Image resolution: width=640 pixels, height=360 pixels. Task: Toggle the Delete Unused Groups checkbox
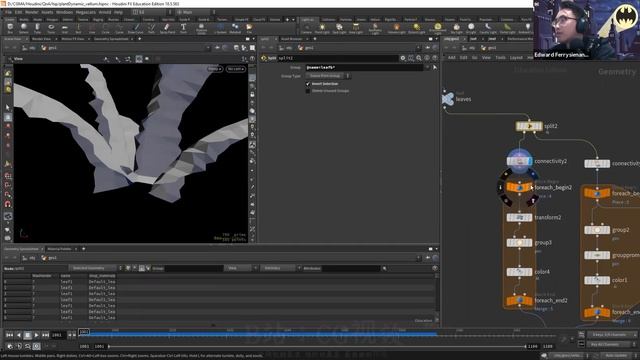coord(308,91)
